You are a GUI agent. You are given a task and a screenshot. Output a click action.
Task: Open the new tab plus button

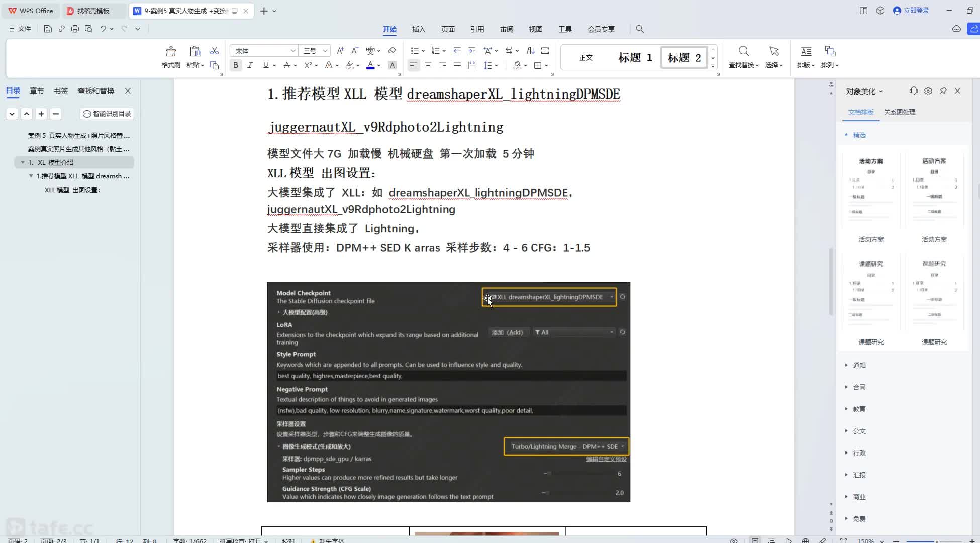264,11
